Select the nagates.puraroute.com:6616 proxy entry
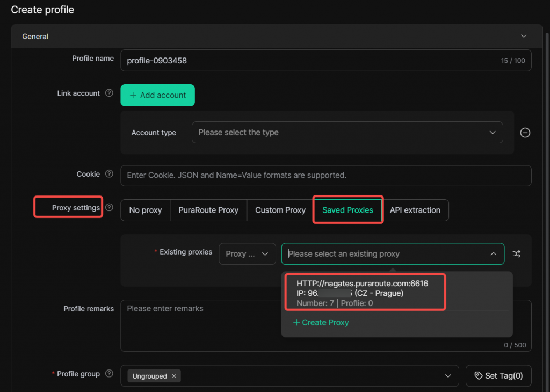 coord(365,293)
